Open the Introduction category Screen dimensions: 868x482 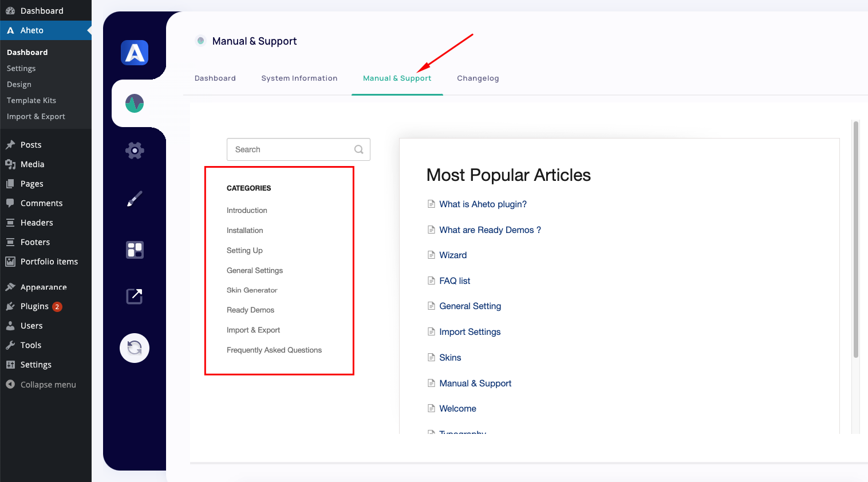(247, 210)
